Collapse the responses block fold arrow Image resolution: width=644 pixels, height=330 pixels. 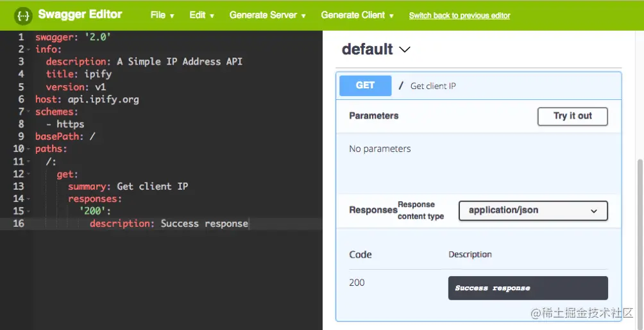29,199
